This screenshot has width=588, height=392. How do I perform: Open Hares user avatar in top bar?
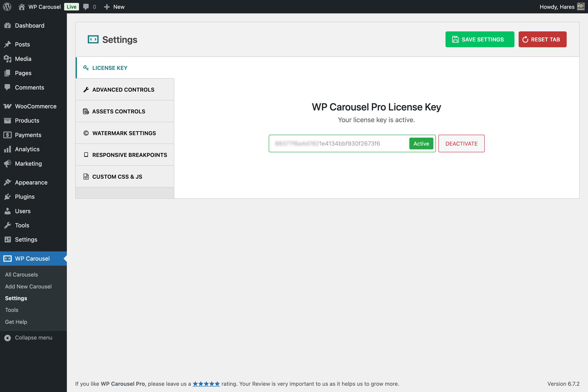(x=581, y=7)
